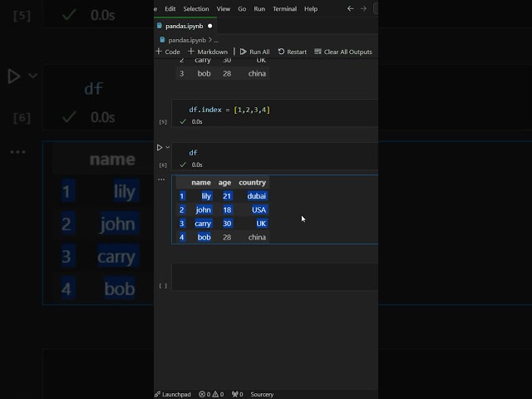Viewport: 532px width, 399px height.
Task: Run the df cell with the play icon
Action: 160,147
